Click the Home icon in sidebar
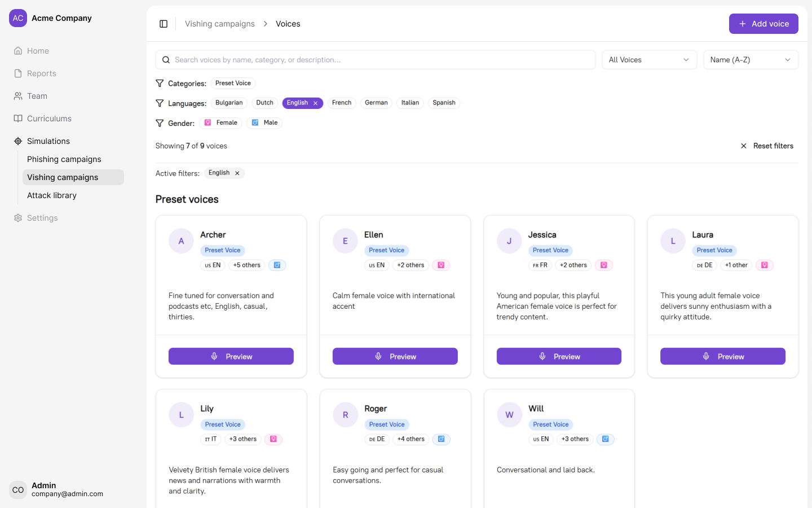Screen dimensions: 812x508 tap(18, 51)
